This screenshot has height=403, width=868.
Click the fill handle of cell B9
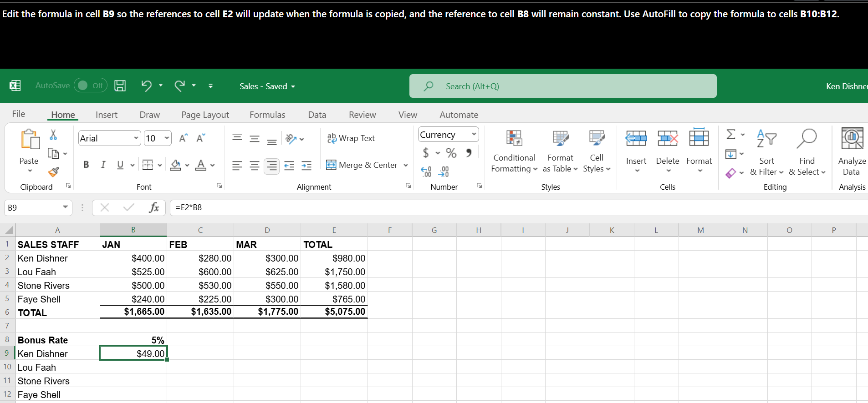[x=167, y=360]
